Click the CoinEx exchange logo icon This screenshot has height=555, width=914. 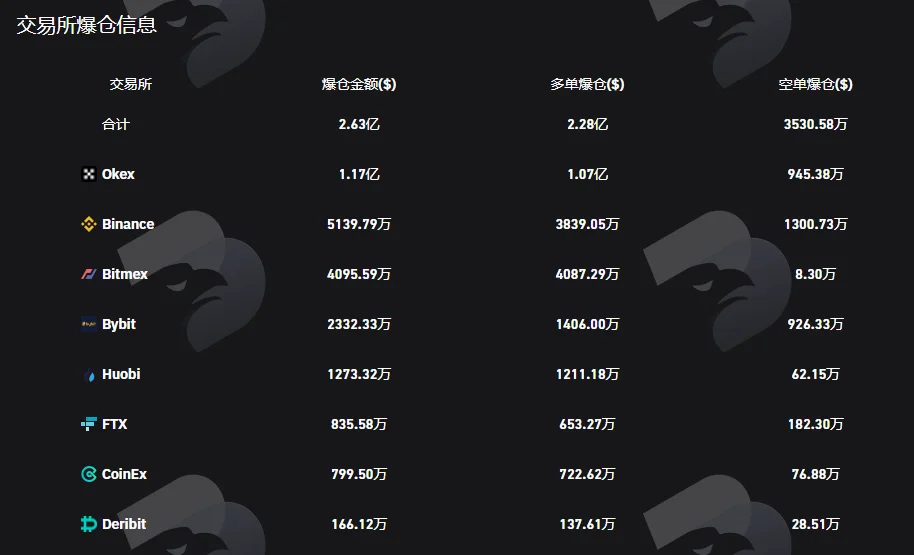coord(89,474)
